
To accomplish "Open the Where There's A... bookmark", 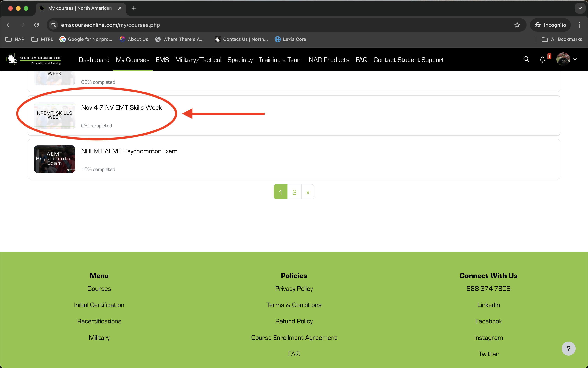I will pos(179,39).
